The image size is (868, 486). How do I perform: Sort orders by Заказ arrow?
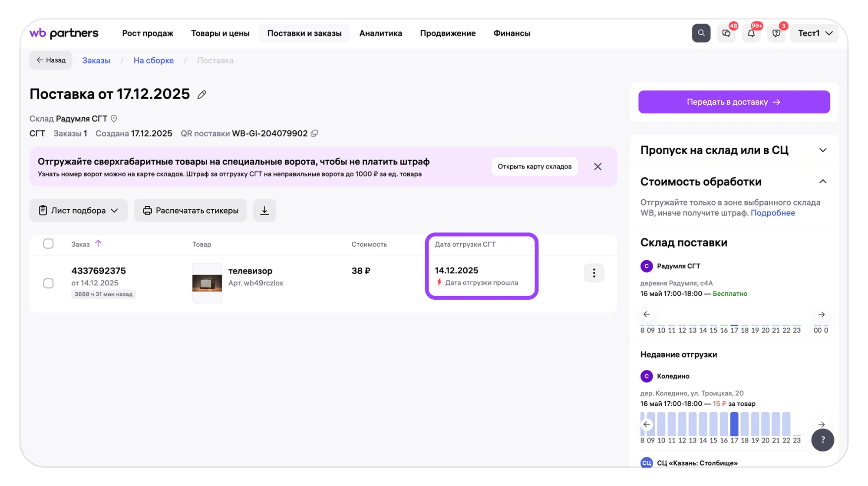coord(98,244)
